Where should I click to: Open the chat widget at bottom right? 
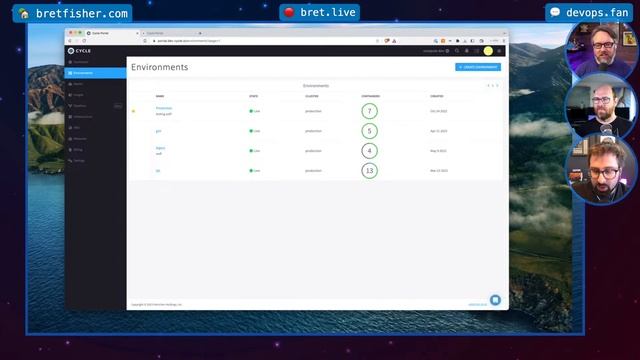[x=495, y=300]
